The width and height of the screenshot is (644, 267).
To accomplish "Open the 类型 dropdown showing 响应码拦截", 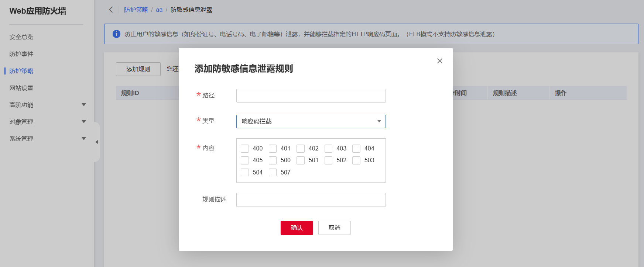I will [x=311, y=121].
